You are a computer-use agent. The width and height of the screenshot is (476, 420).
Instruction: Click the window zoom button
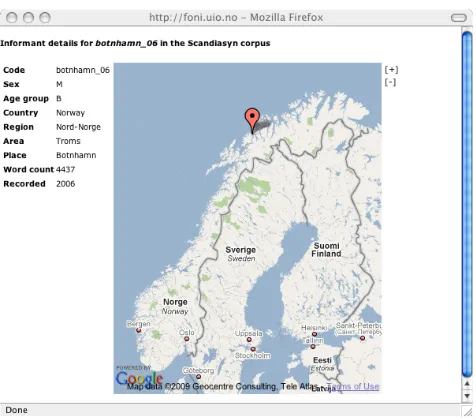(x=45, y=17)
